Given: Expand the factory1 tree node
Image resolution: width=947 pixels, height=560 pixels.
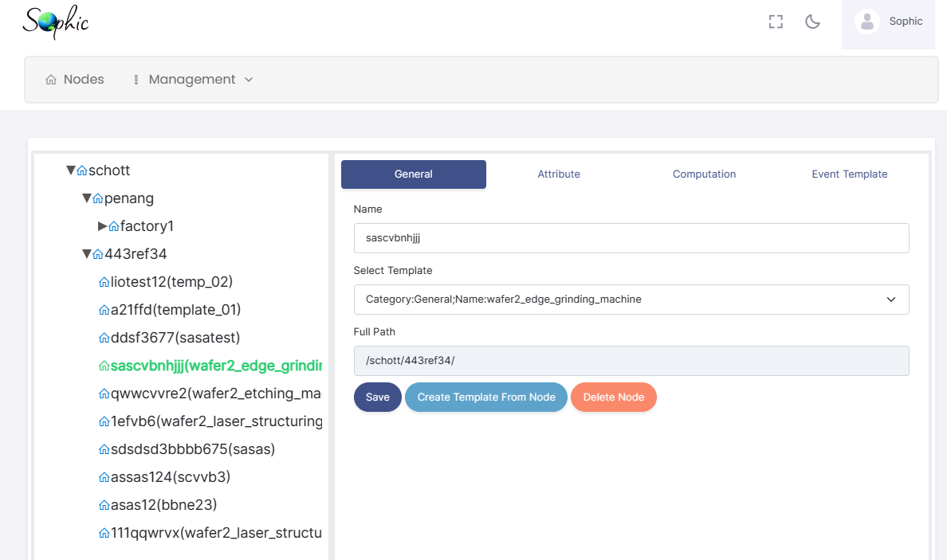Looking at the screenshot, I should [102, 226].
